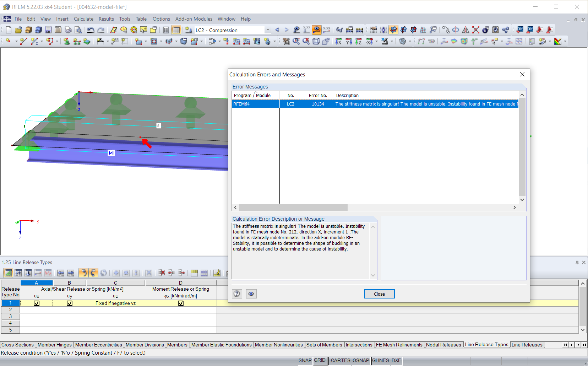Screen dimensions: 588x366
Task: Open the Results menu
Action: click(106, 19)
